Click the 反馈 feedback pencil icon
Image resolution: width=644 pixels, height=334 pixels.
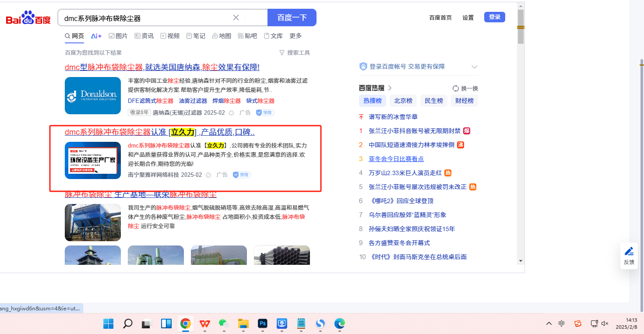coord(629,251)
